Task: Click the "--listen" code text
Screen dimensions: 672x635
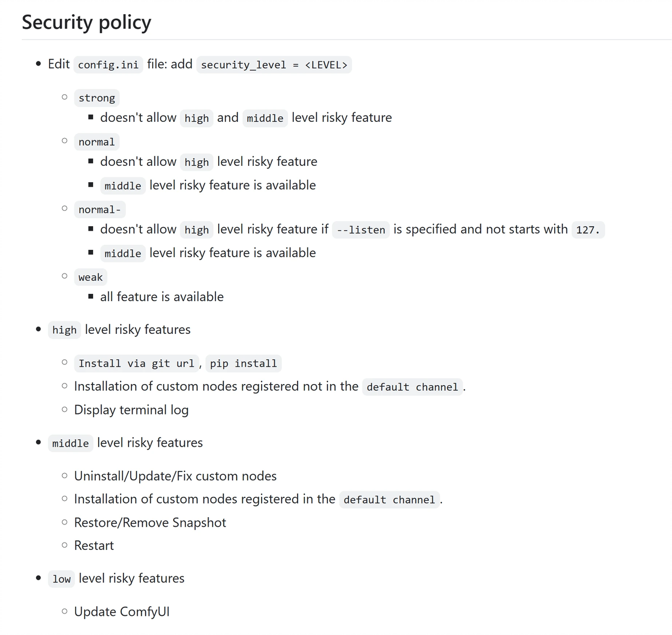Action: coord(360,230)
